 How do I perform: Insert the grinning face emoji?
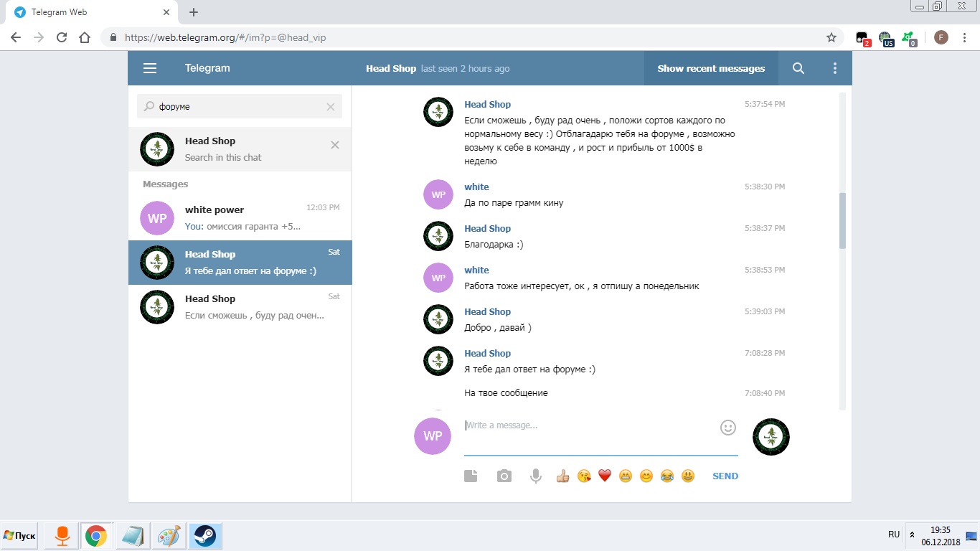pyautogui.click(x=625, y=476)
